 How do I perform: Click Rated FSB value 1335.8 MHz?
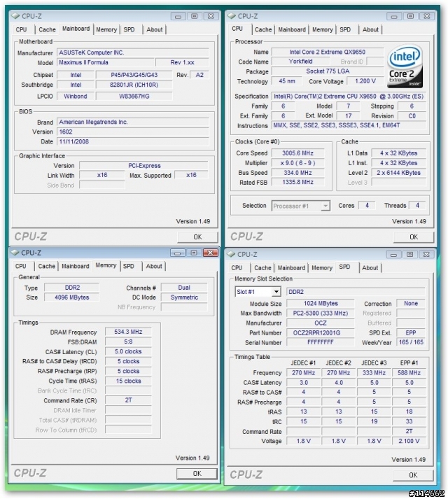tap(297, 183)
